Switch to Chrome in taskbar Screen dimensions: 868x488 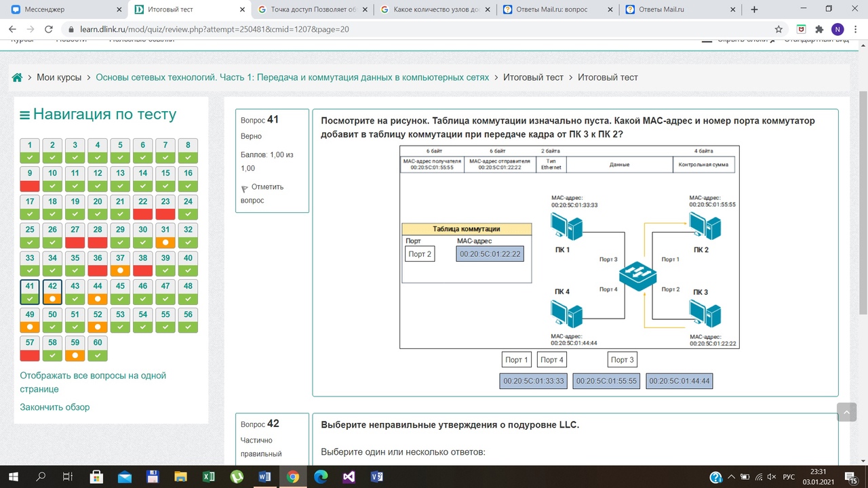point(292,476)
